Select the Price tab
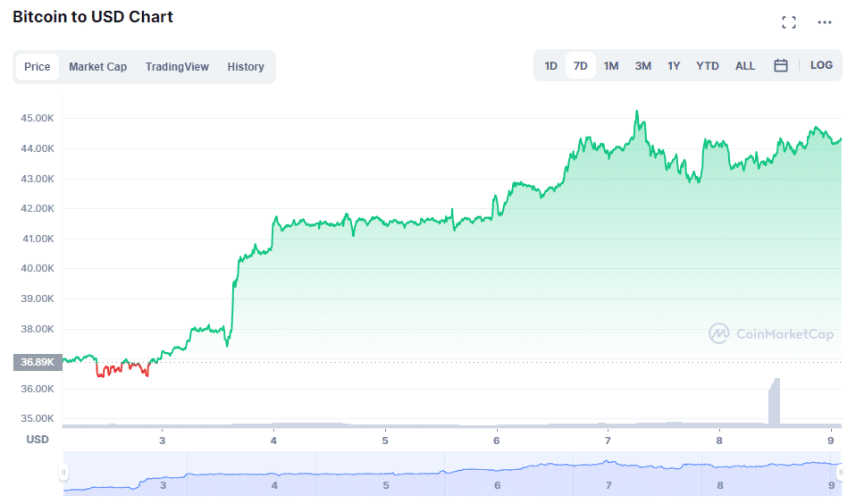 [x=38, y=67]
